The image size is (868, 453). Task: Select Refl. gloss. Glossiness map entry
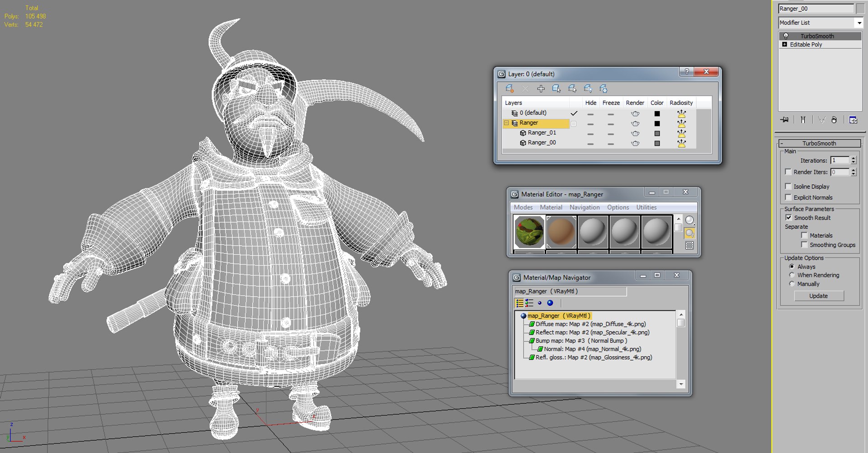(x=591, y=357)
